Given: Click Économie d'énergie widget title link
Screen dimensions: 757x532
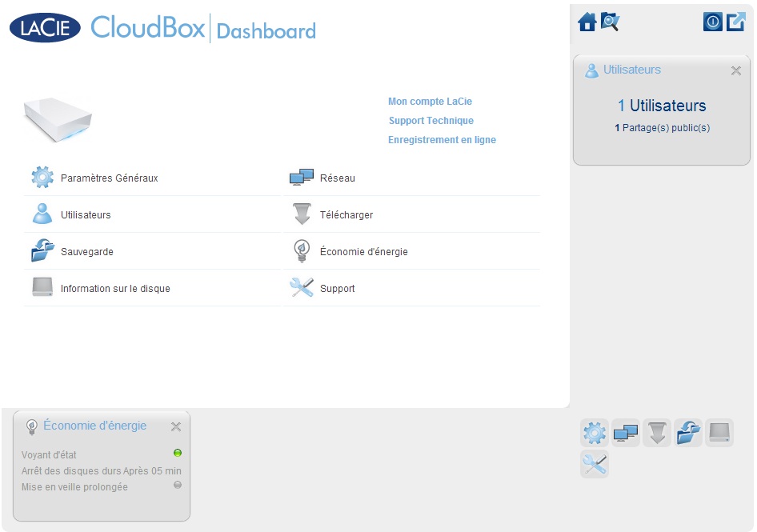Looking at the screenshot, I should click(x=95, y=426).
